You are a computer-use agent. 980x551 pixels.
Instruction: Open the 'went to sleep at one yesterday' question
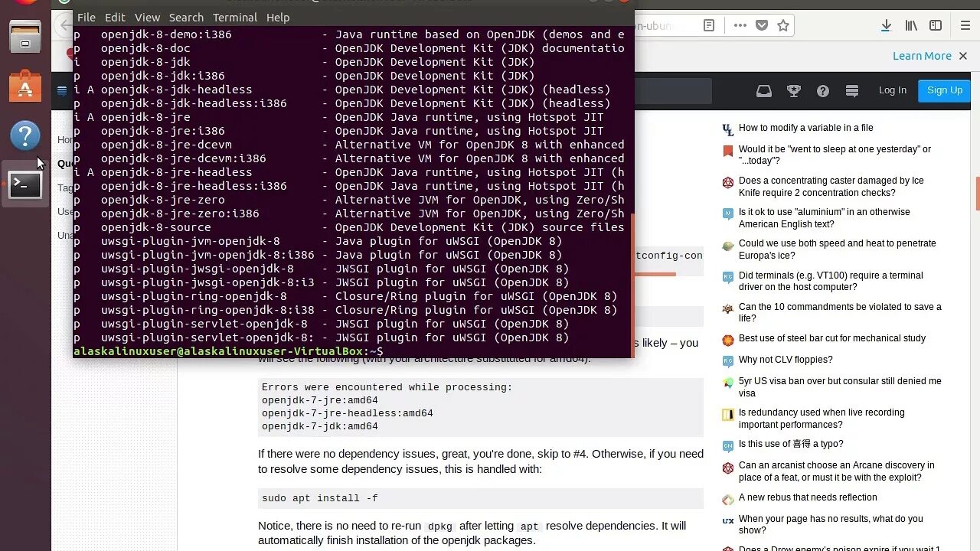point(835,155)
